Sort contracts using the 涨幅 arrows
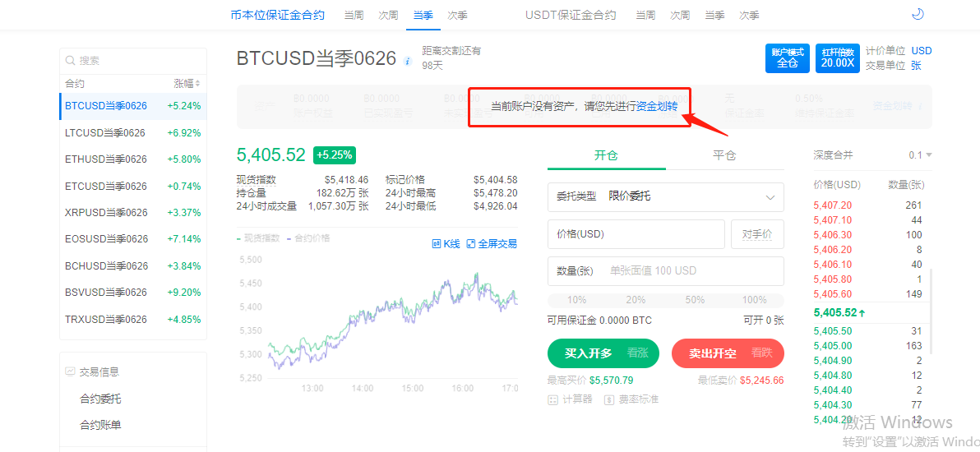This screenshot has width=980, height=452. (197, 84)
